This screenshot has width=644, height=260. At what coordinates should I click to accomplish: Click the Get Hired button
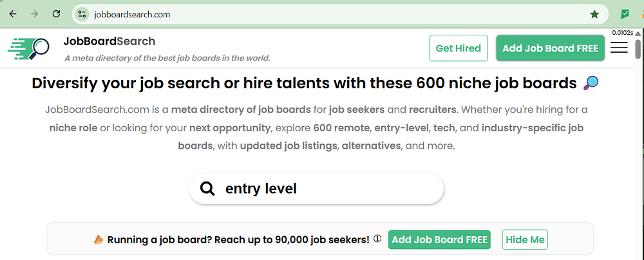(459, 48)
